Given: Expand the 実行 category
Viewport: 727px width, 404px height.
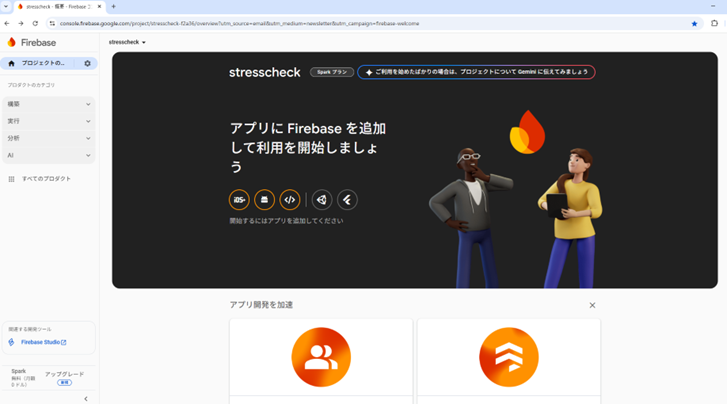Looking at the screenshot, I should 49,121.
